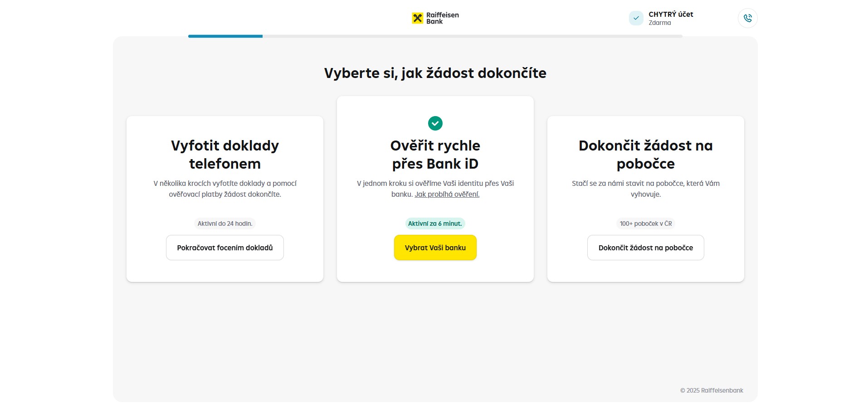868x413 pixels.
Task: Click the green checkmark above Bank iD
Action: 435,123
